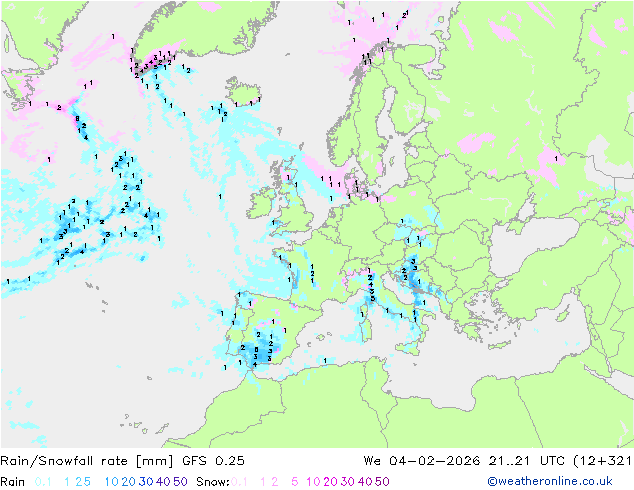Select the rain legend value 40

163,482
